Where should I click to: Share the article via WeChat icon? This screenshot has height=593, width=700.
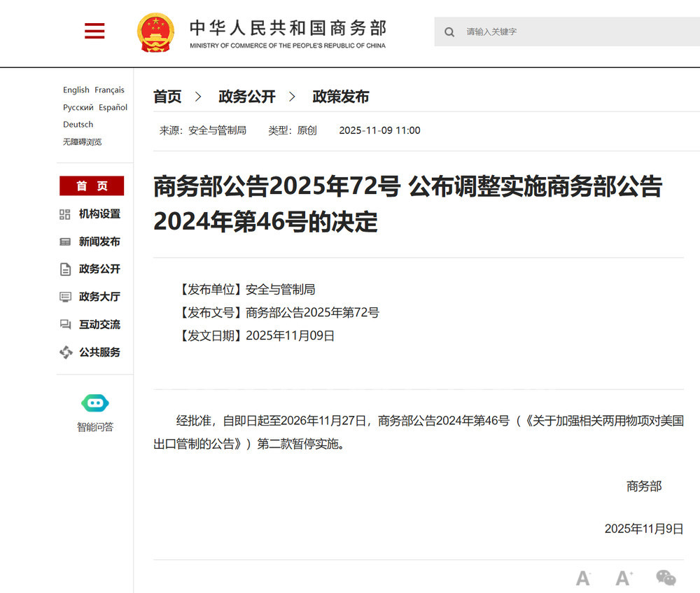pyautogui.click(x=666, y=578)
